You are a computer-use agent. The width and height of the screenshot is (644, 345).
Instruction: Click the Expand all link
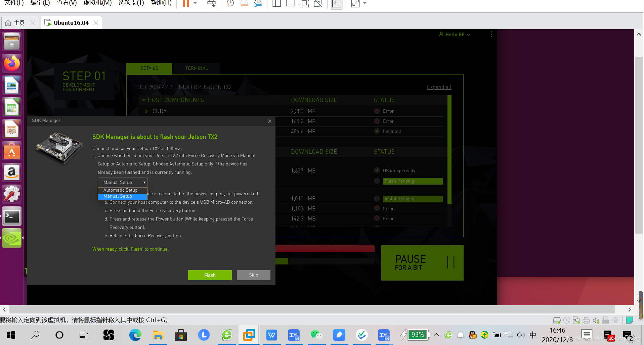click(439, 87)
